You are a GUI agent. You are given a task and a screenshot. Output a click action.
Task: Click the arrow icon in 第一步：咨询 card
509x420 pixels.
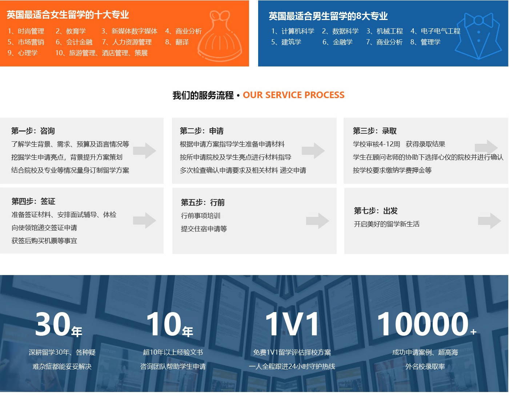144,150
